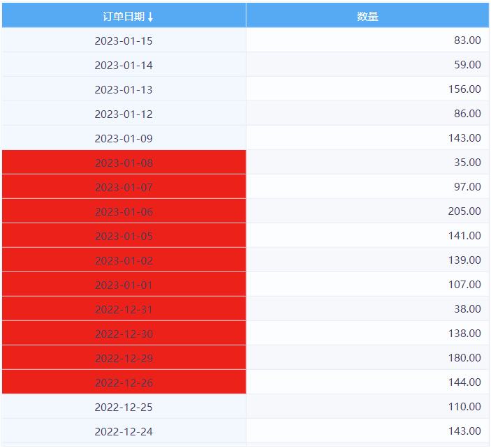Select red-highlighted date 2022-12-31
Viewport: 491px width, 448px height.
click(124, 309)
